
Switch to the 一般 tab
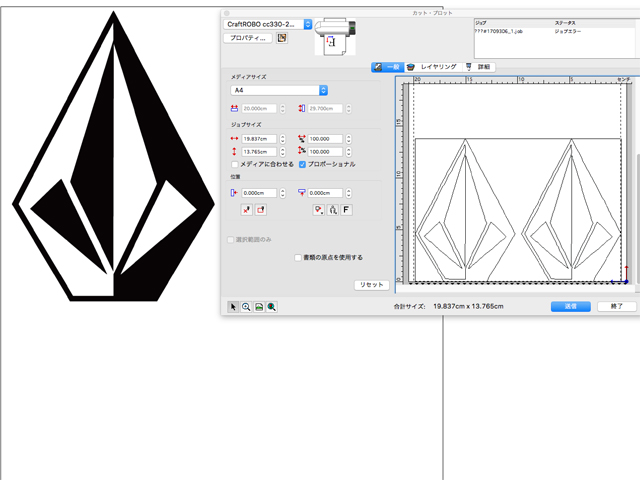click(388, 67)
